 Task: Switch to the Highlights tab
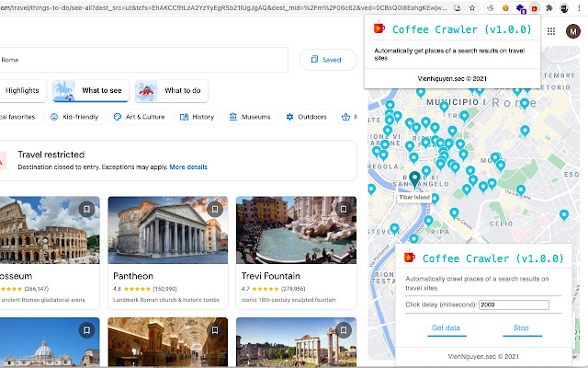coord(22,90)
